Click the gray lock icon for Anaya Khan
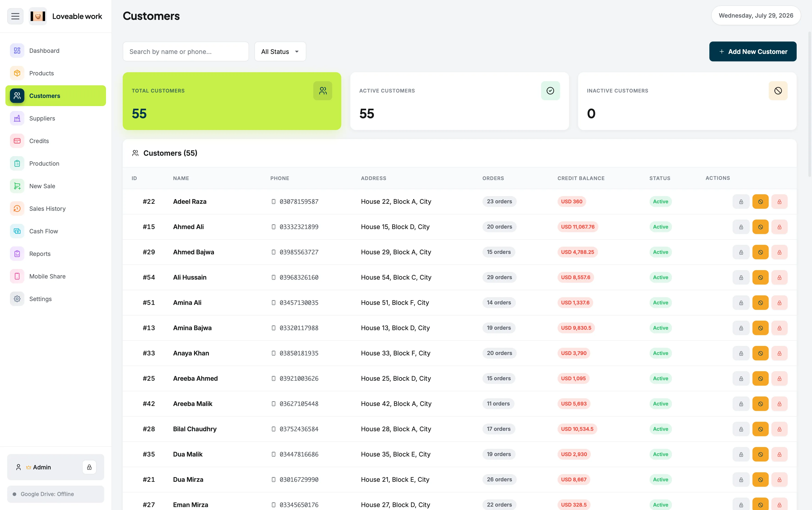 (x=741, y=353)
